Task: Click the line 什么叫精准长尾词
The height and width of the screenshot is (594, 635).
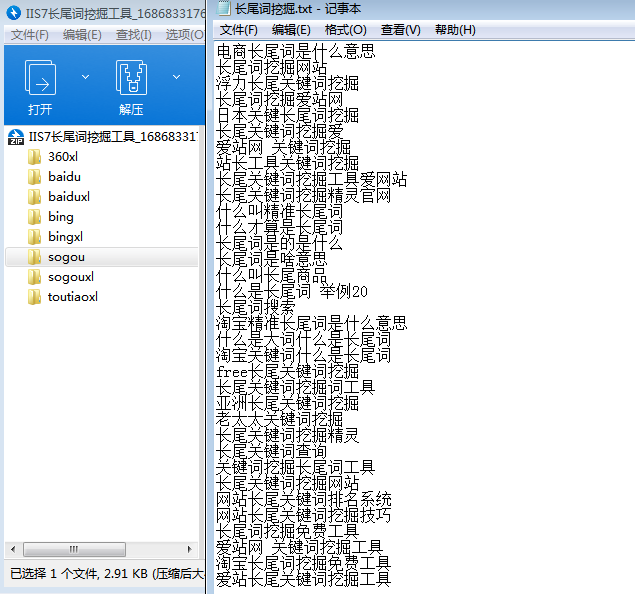Action: [x=279, y=212]
